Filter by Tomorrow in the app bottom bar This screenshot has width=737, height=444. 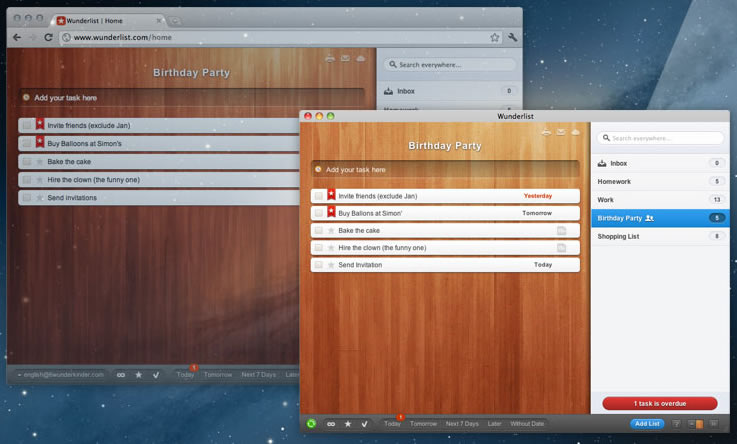(x=423, y=424)
